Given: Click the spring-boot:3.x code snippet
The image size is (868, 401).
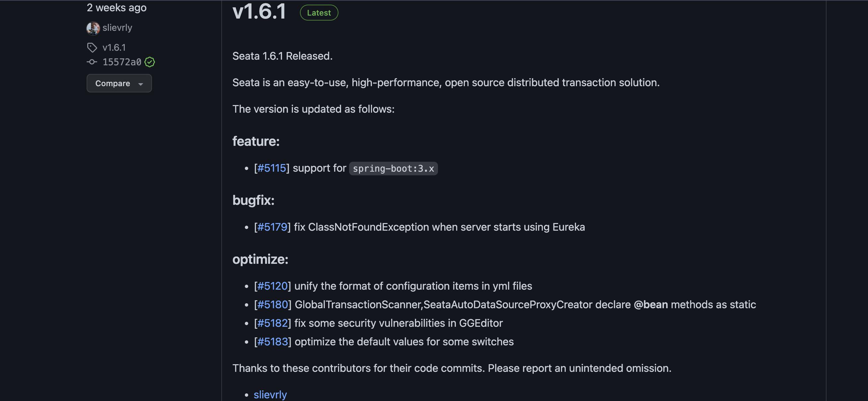Looking at the screenshot, I should (394, 168).
